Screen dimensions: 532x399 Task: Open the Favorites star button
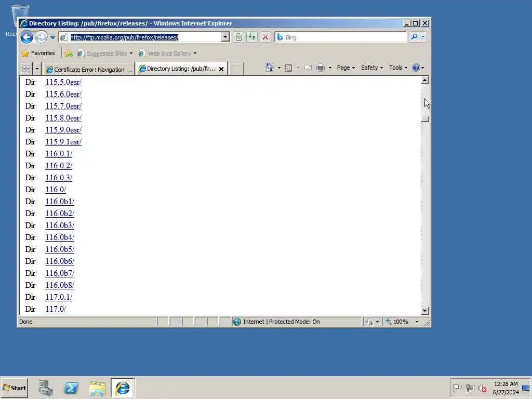[38, 54]
